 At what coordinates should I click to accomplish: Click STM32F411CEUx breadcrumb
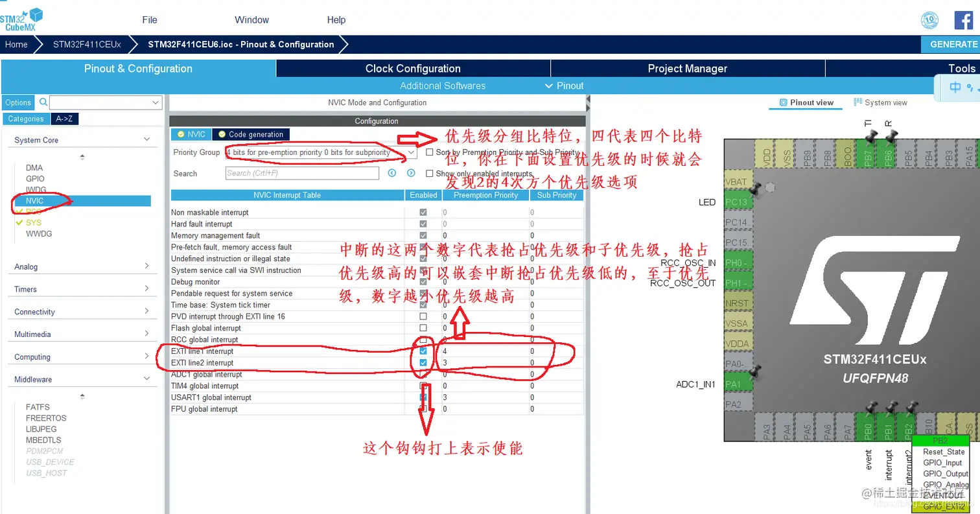pos(87,44)
